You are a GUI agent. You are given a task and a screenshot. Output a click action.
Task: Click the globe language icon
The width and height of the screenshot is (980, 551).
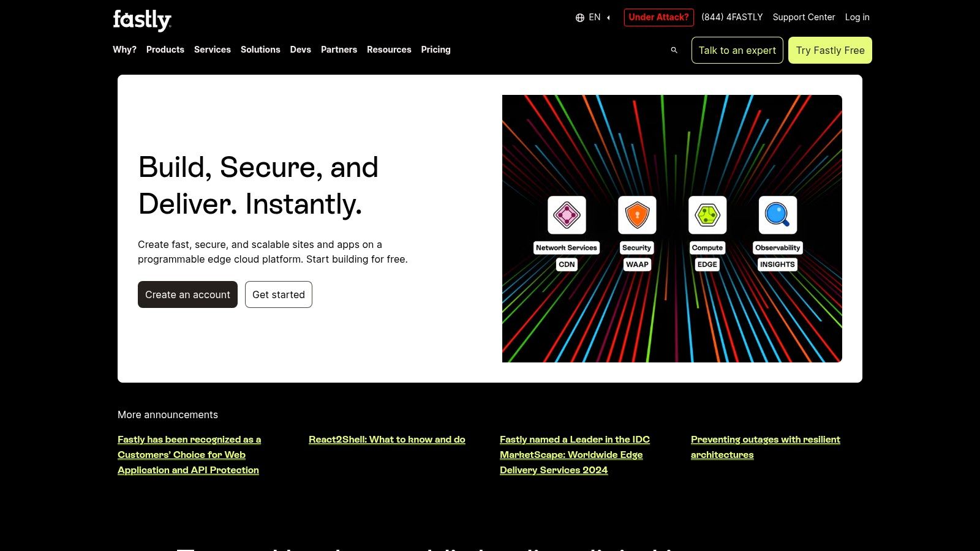579,18
